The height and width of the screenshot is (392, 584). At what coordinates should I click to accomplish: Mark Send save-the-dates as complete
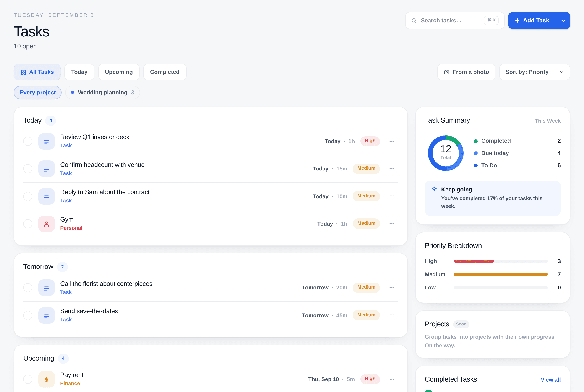point(28,315)
